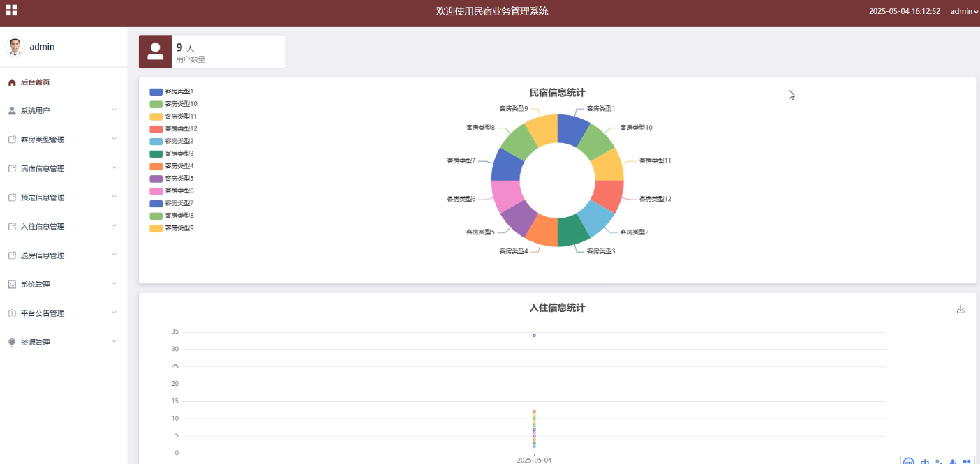Click the home icon beside 后台首页

pyautogui.click(x=12, y=82)
